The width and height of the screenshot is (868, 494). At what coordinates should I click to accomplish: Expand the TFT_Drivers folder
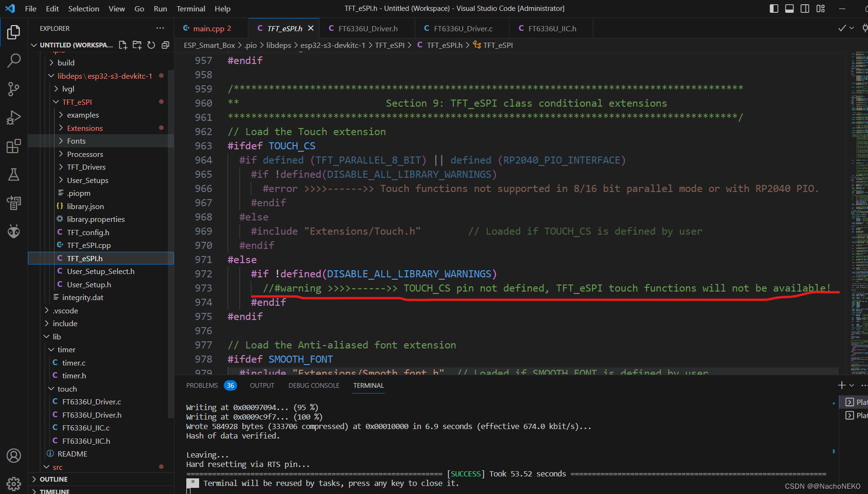[x=101, y=167]
